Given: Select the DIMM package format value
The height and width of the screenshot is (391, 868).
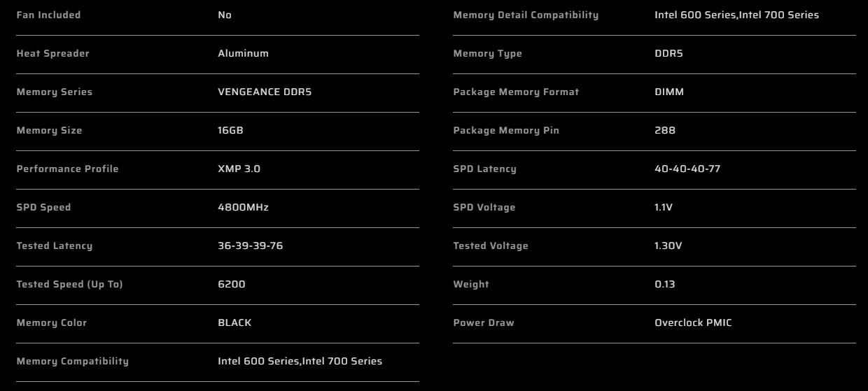Looking at the screenshot, I should click(x=669, y=92).
